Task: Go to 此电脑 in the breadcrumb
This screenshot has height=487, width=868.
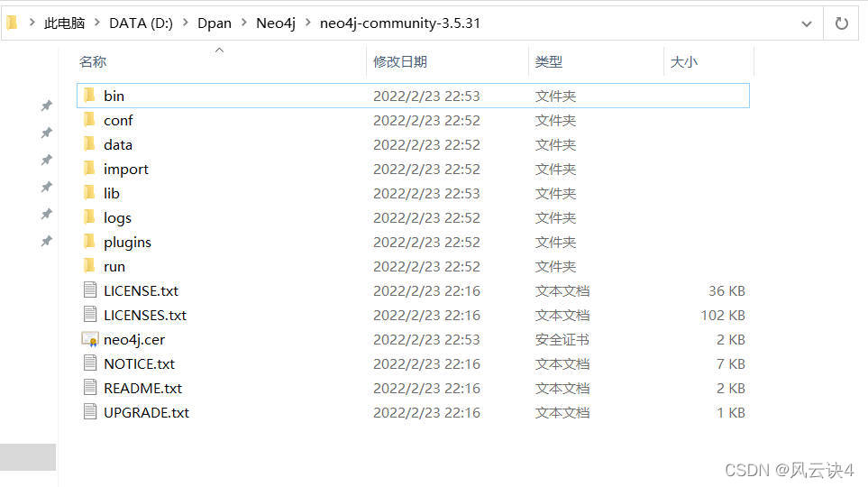Action: tap(64, 23)
